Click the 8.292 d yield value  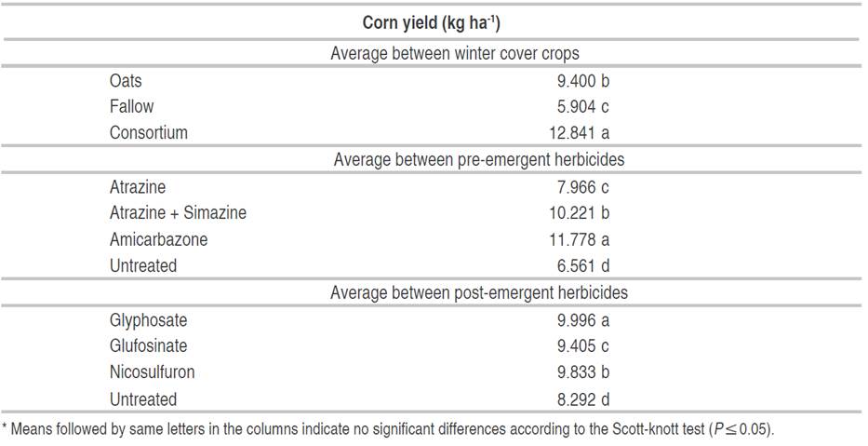point(583,399)
